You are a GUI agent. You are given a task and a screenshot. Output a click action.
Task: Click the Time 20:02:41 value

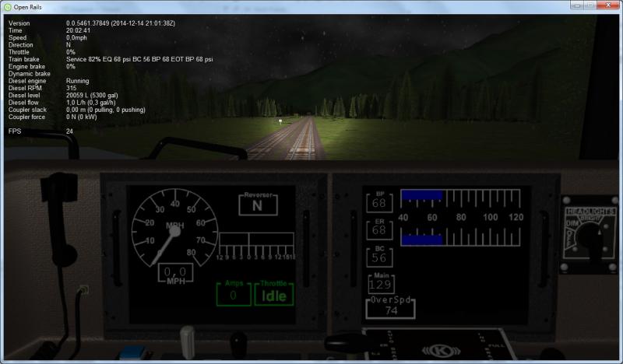click(79, 30)
